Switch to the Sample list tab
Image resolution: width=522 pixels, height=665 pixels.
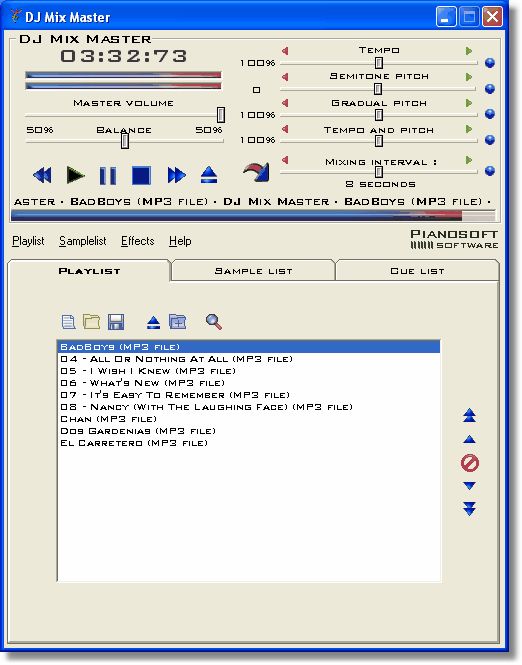(x=253, y=271)
